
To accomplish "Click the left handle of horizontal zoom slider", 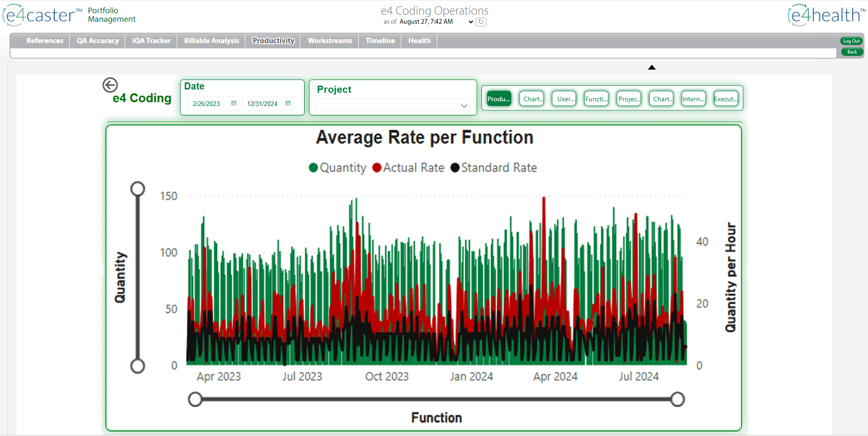I will pos(195,399).
